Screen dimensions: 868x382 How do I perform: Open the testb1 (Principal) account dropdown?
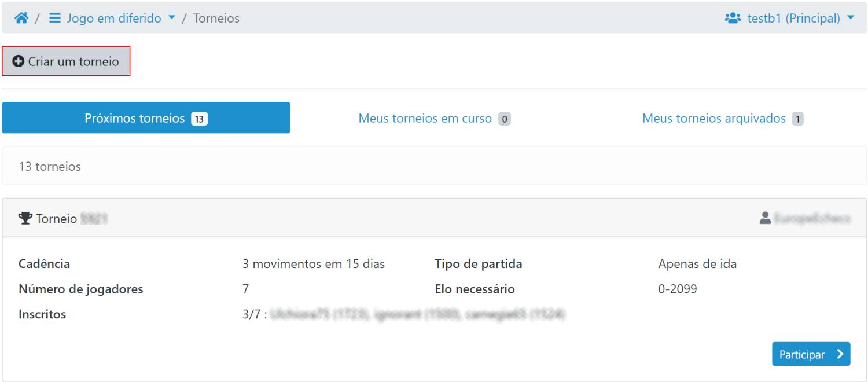789,18
